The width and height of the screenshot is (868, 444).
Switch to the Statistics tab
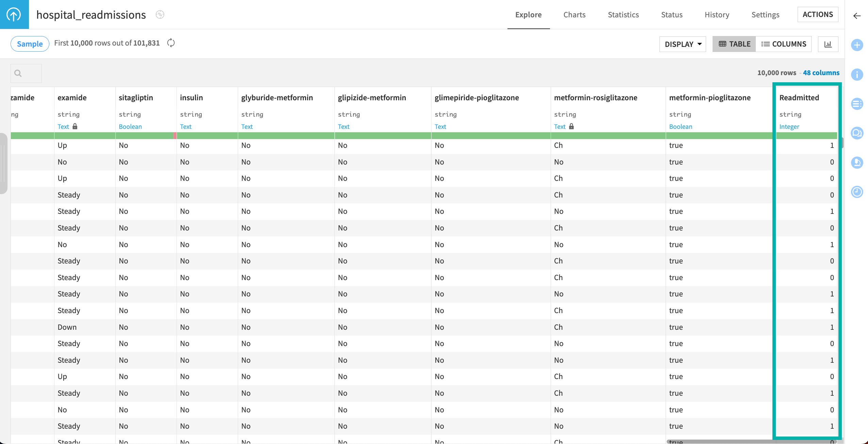coord(623,15)
